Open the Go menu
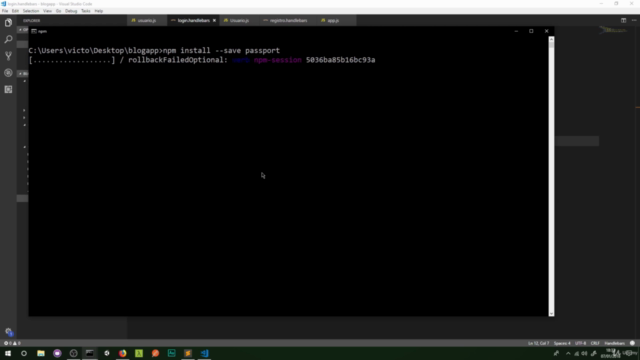 (x=58, y=11)
